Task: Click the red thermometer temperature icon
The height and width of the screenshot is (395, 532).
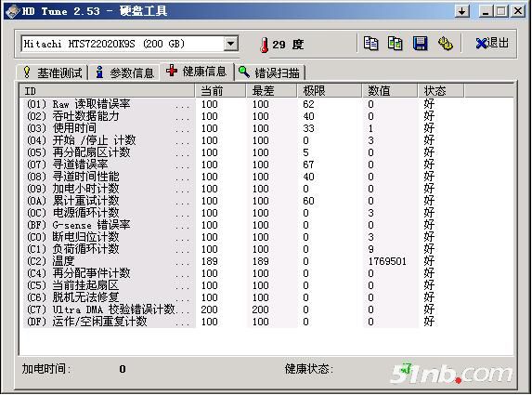Action: point(264,45)
